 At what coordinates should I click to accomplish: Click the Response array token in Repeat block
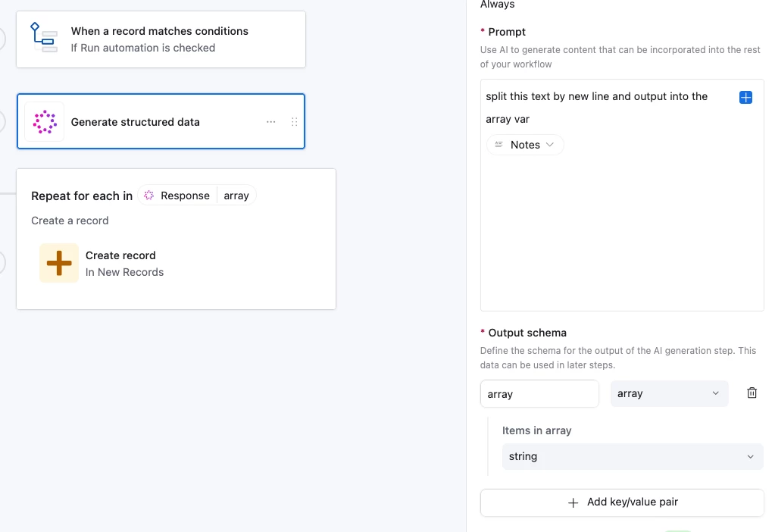pyautogui.click(x=197, y=196)
